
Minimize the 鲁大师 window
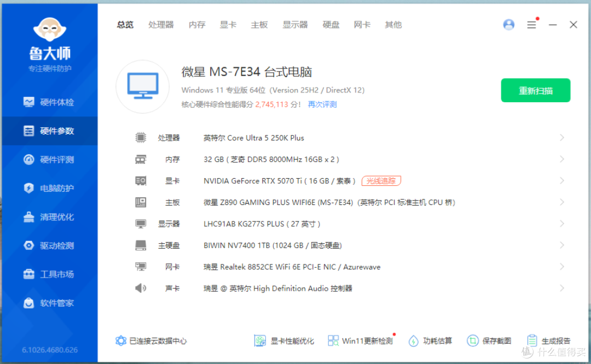(x=553, y=25)
